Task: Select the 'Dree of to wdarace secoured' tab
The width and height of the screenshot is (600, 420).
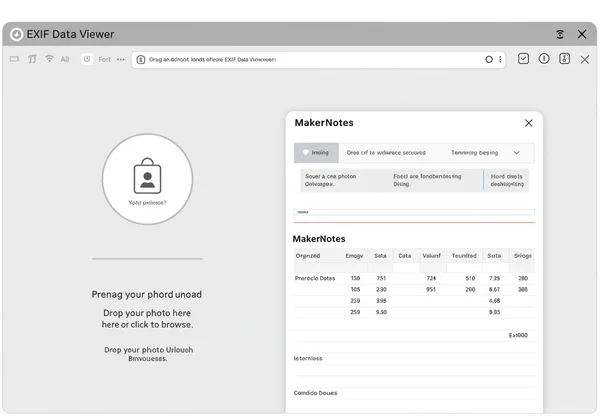Action: tap(386, 153)
